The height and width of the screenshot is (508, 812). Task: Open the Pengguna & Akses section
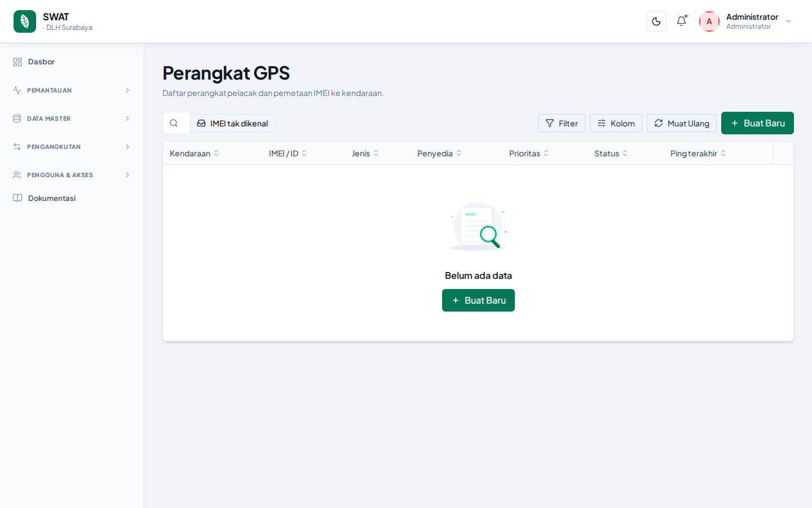[72, 175]
